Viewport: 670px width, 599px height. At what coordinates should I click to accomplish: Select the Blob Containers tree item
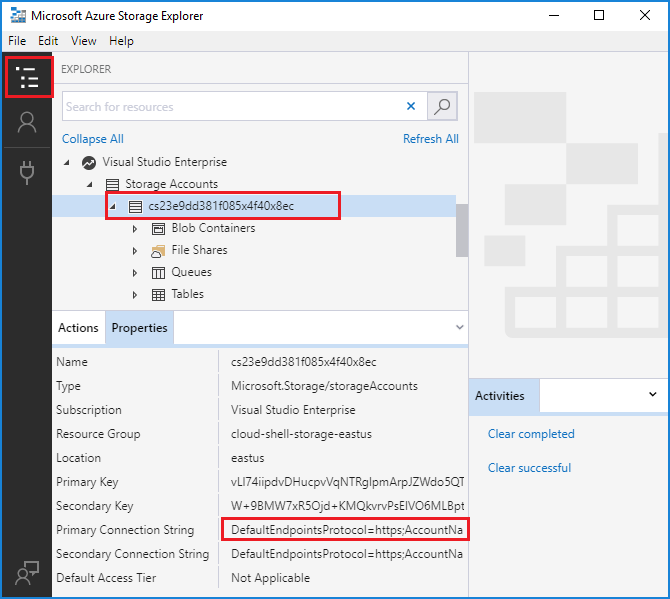tap(213, 228)
